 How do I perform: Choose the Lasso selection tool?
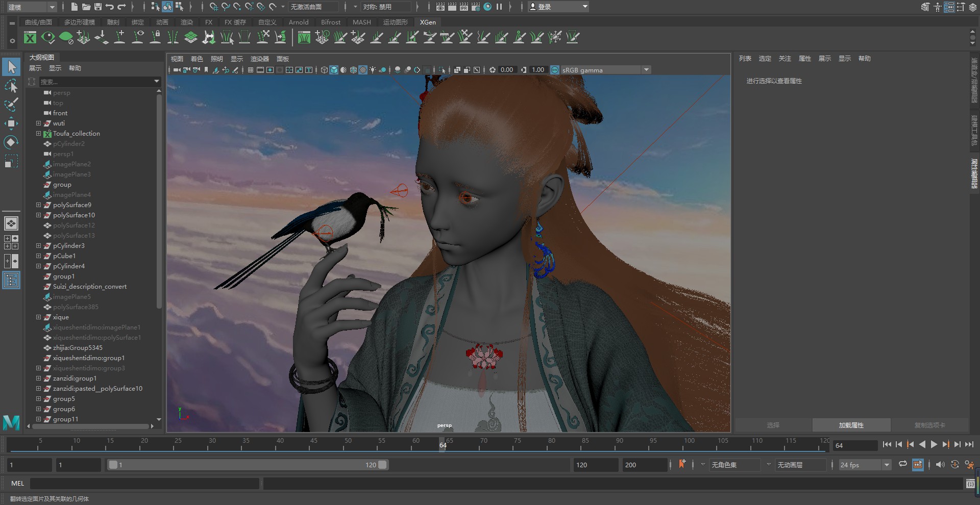coord(11,86)
